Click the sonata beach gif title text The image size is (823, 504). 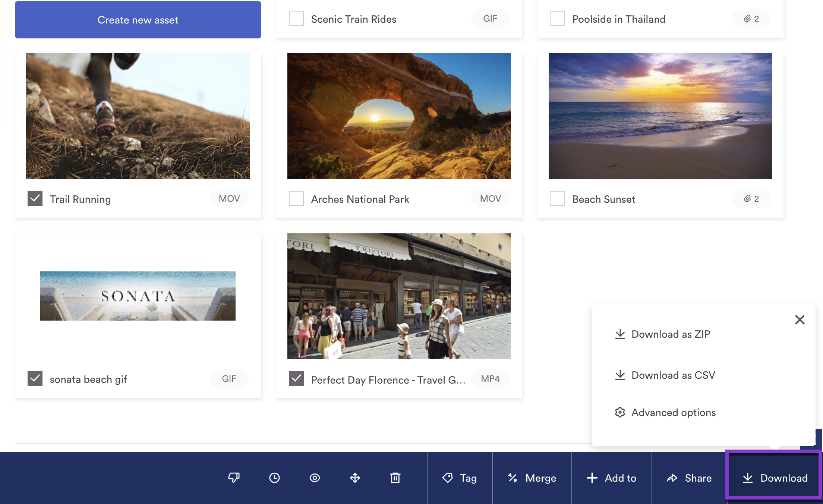point(88,379)
